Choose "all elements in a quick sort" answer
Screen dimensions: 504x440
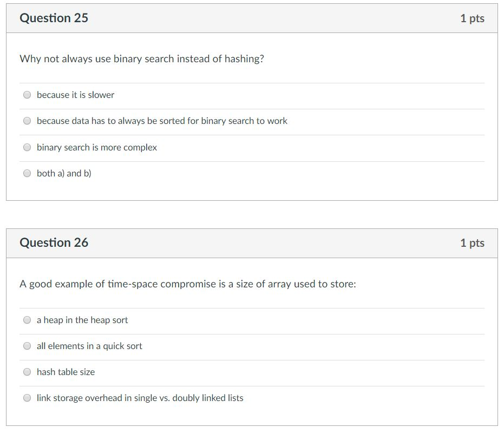(27, 345)
